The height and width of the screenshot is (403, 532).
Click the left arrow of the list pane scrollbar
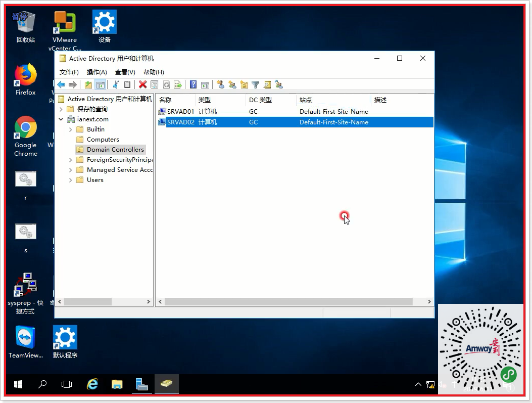[x=160, y=301]
